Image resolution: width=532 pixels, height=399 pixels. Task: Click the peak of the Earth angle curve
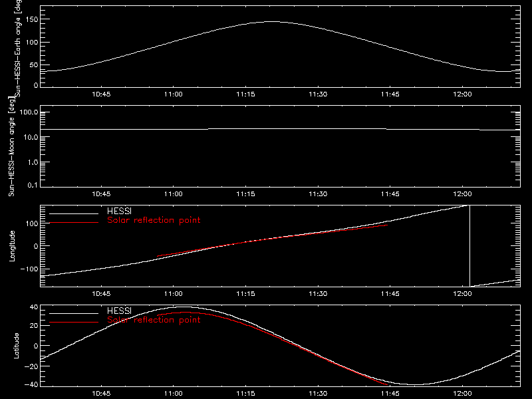271,22
